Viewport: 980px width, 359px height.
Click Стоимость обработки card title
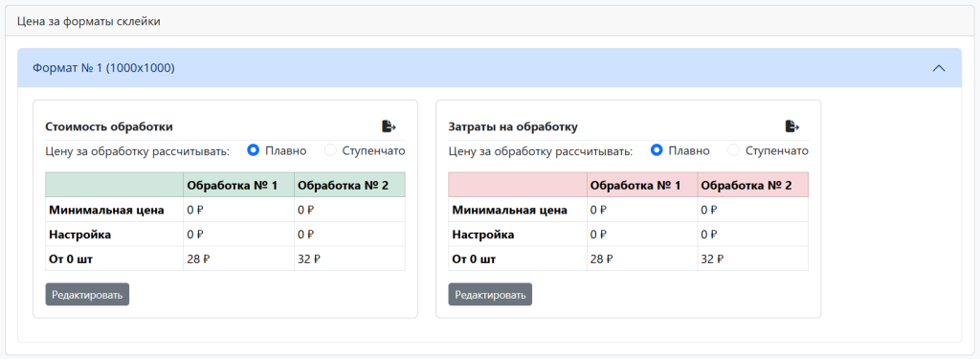tap(109, 127)
